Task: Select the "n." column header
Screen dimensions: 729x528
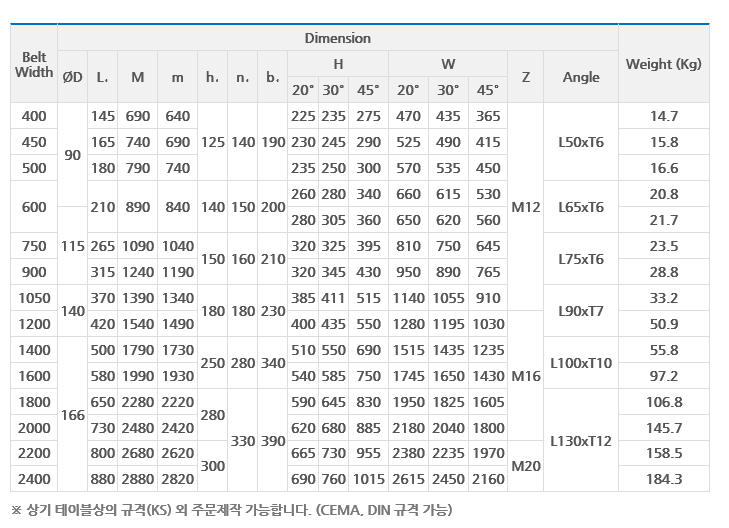Action: 242,77
